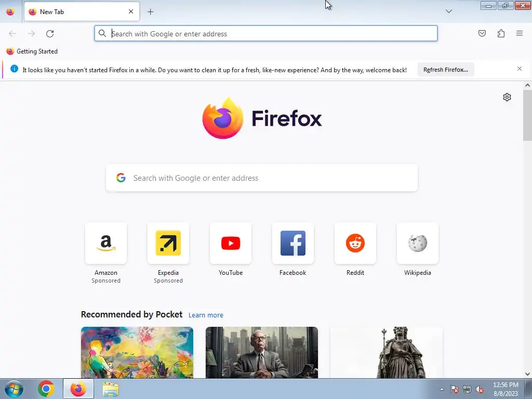This screenshot has height=399, width=532.
Task: Go back one page
Action: point(12,34)
